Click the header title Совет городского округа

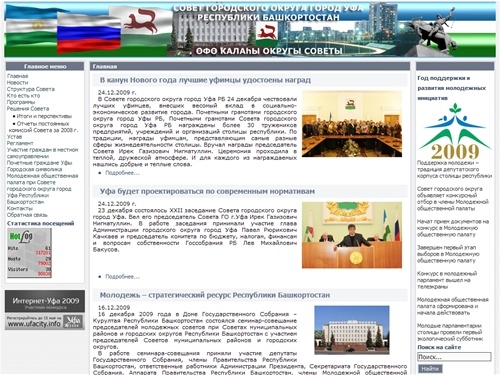point(268,13)
